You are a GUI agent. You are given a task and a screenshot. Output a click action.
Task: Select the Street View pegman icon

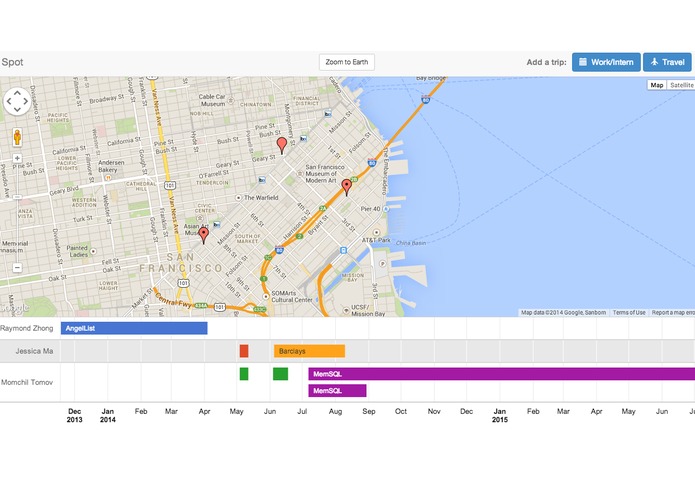pos(17,137)
